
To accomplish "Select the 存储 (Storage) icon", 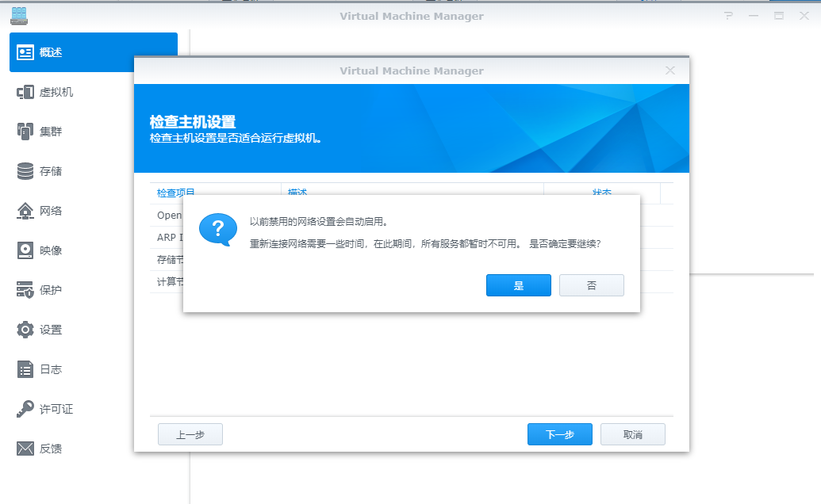I will point(48,170).
